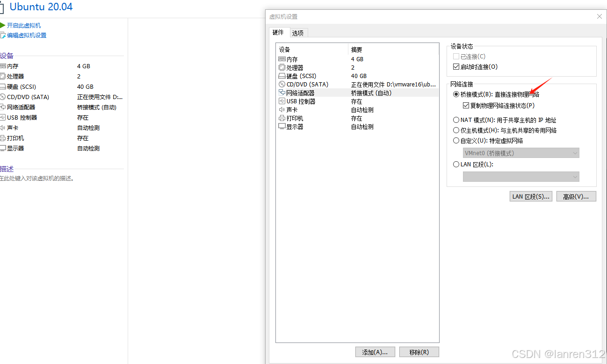607x364 pixels.
Task: Click the 内存 memory icon in settings dialog
Action: pos(282,59)
